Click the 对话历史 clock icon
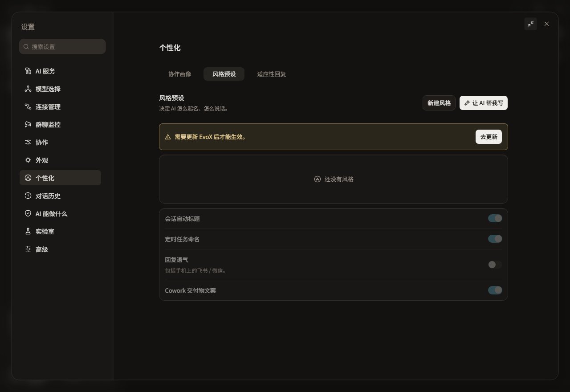This screenshot has height=392, width=570. [x=28, y=196]
